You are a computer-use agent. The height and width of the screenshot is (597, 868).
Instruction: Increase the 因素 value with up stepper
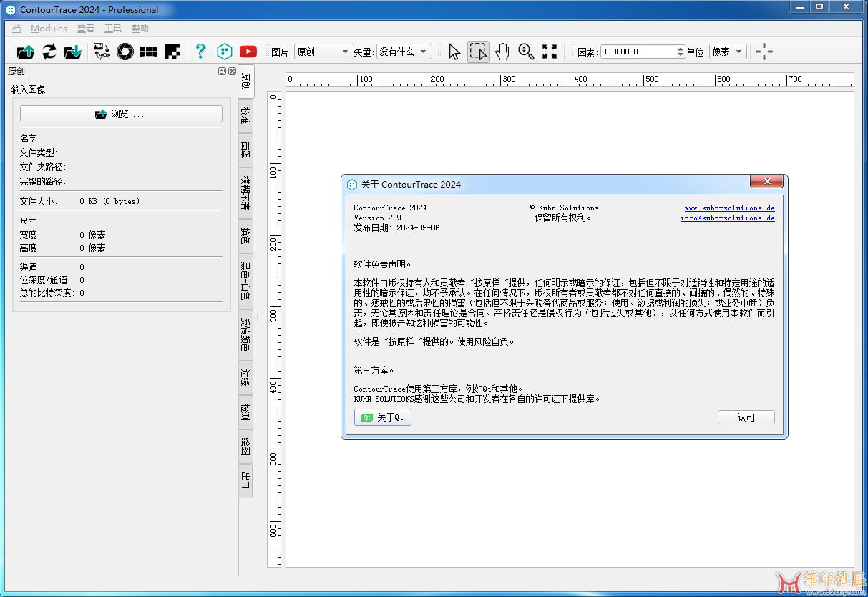tap(681, 49)
